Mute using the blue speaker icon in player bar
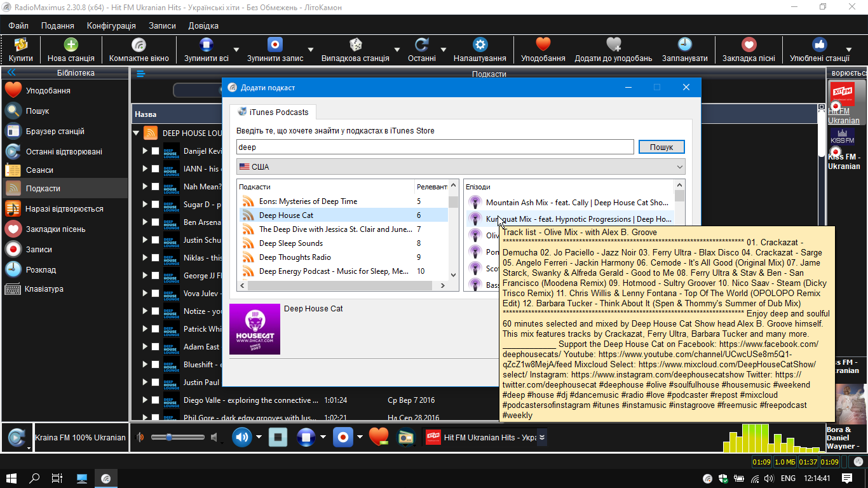Viewport: 868px width, 488px height. tap(241, 437)
